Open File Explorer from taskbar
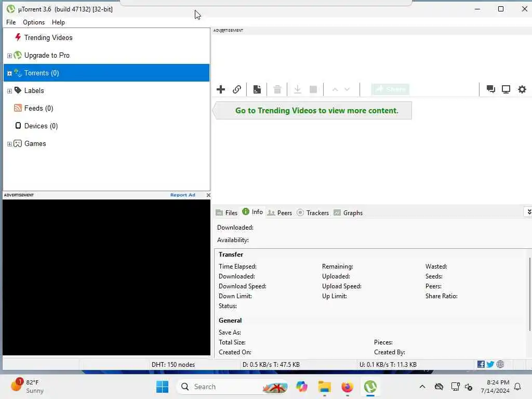This screenshot has width=532, height=399. [324, 387]
